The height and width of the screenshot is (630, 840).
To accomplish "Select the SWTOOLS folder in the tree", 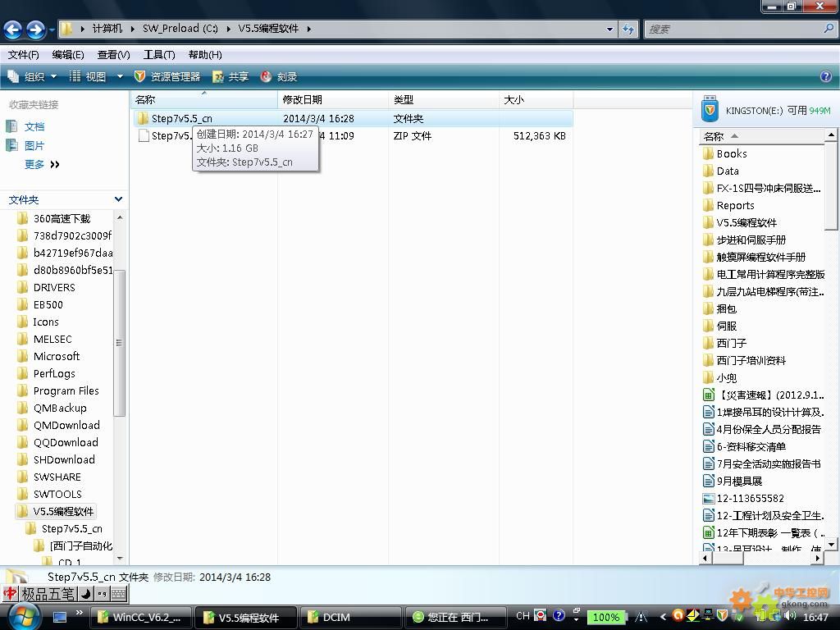I will (57, 494).
